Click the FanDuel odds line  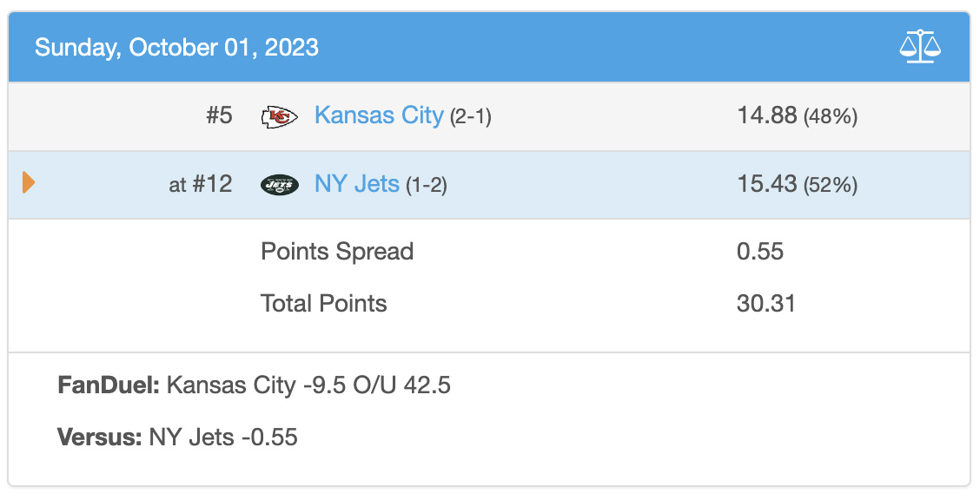click(x=254, y=385)
